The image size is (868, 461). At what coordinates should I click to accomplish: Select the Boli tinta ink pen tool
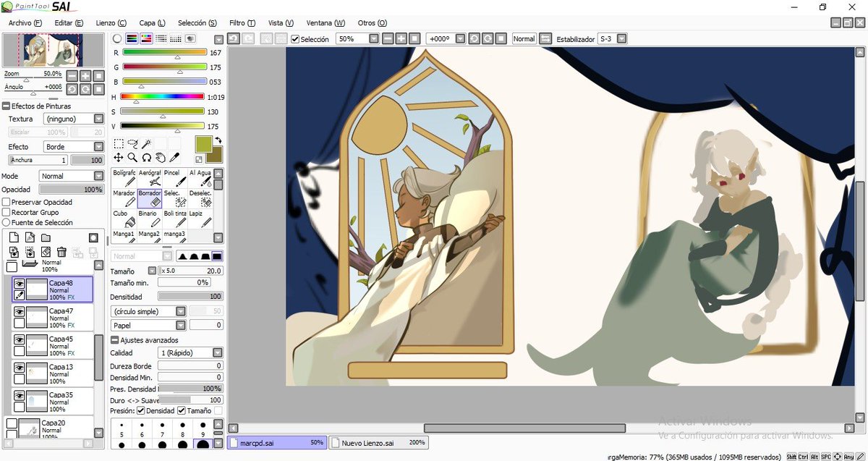coord(174,218)
